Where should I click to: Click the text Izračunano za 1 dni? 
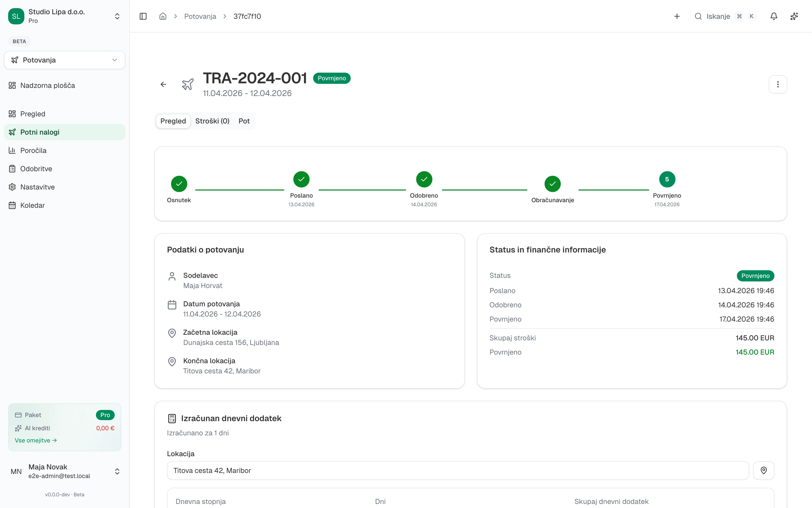(x=198, y=433)
